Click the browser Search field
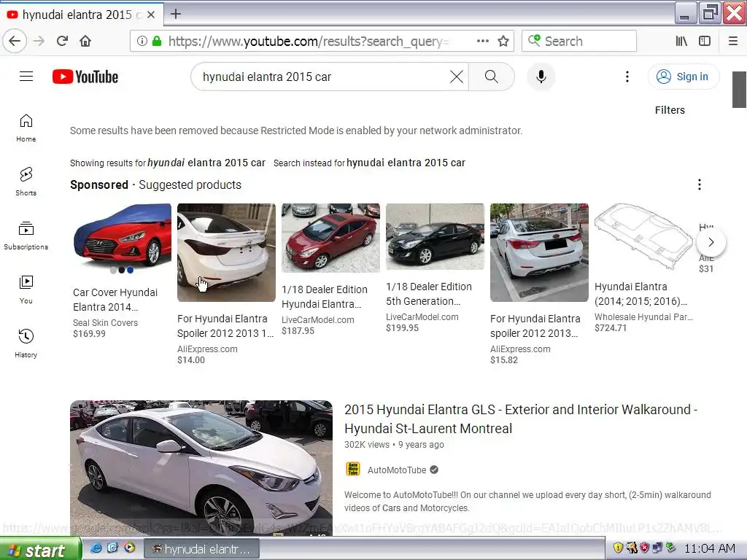 click(579, 41)
